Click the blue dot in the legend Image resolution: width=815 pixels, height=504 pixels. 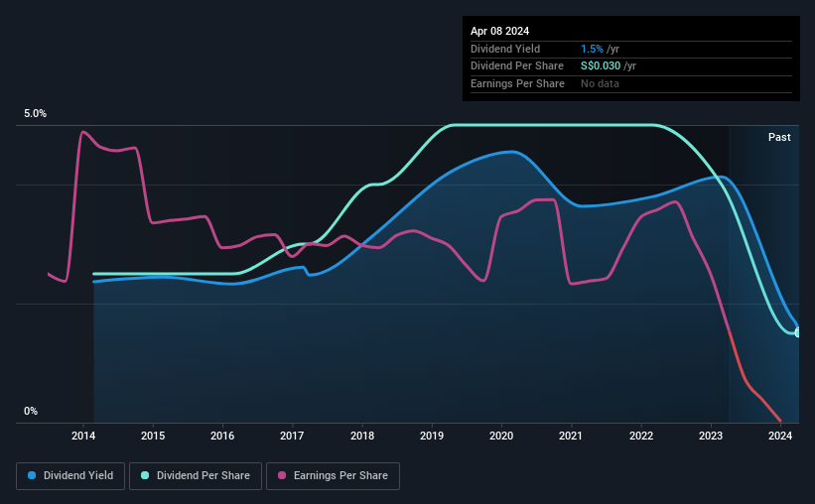click(32, 475)
